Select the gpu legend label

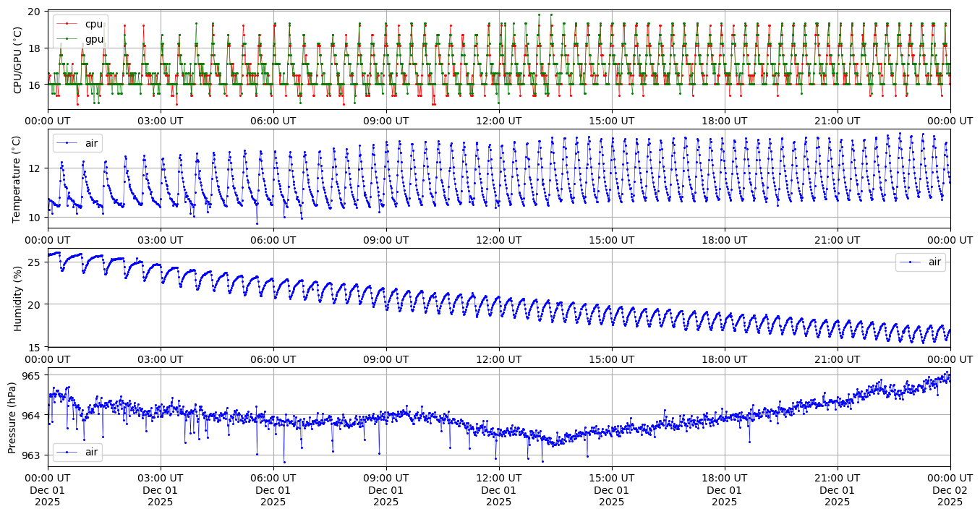point(94,39)
